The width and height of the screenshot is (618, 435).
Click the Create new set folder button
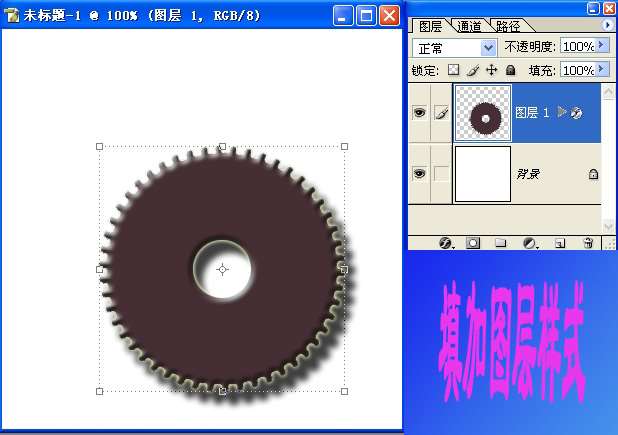point(501,243)
